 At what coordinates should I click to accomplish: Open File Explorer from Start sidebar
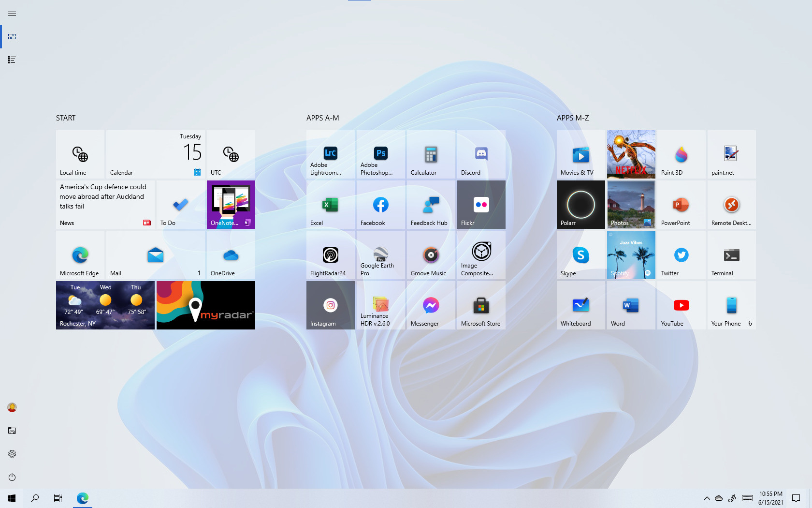(12, 431)
